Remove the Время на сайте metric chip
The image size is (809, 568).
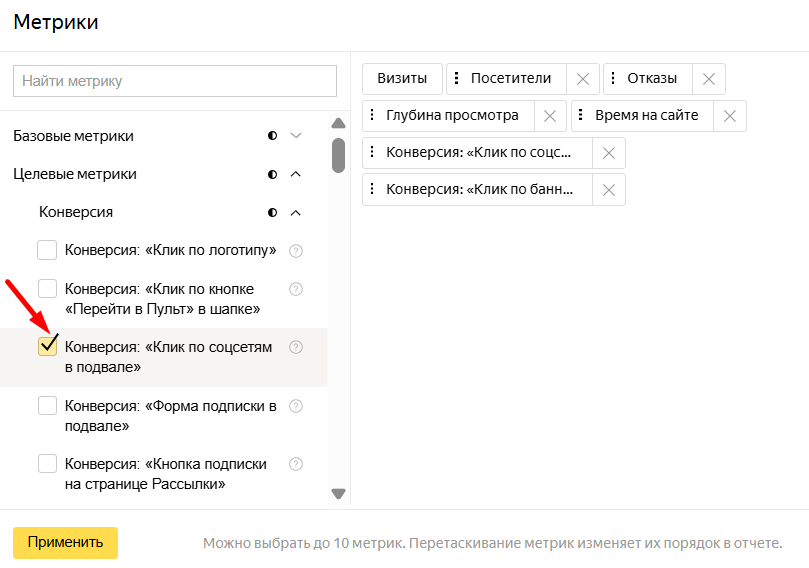point(729,116)
